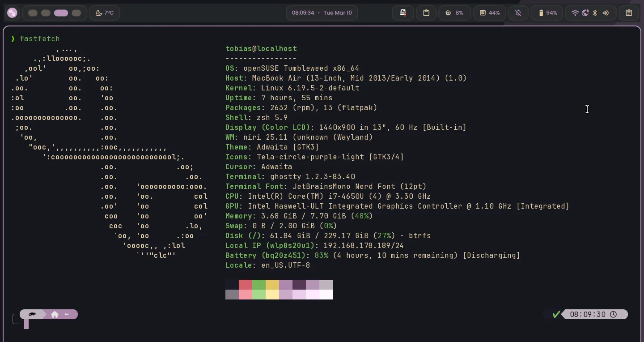Open the clipboard history icon
Screen dimensions: 644x342
click(x=426, y=13)
